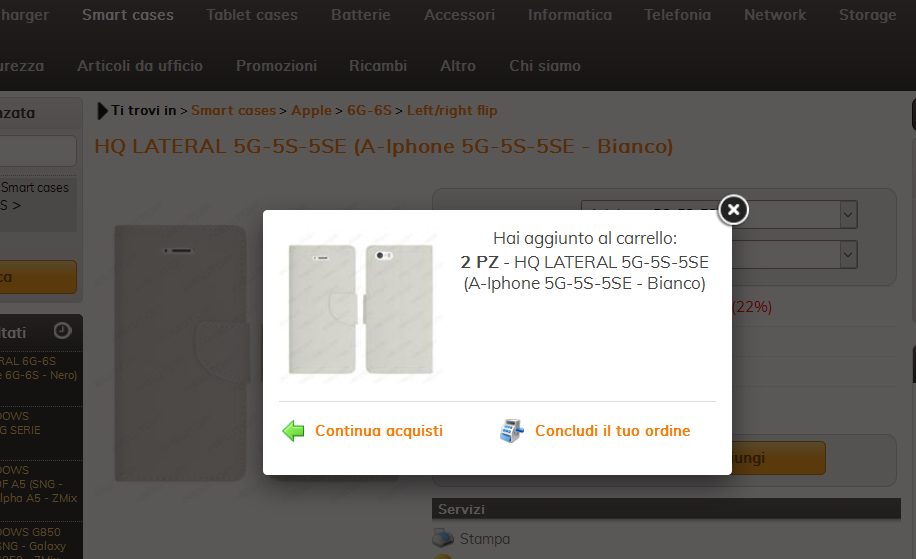Open Altro menu

(458, 66)
